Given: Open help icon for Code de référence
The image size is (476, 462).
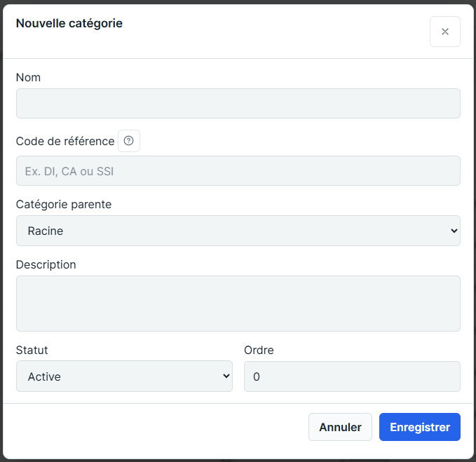Looking at the screenshot, I should [129, 141].
